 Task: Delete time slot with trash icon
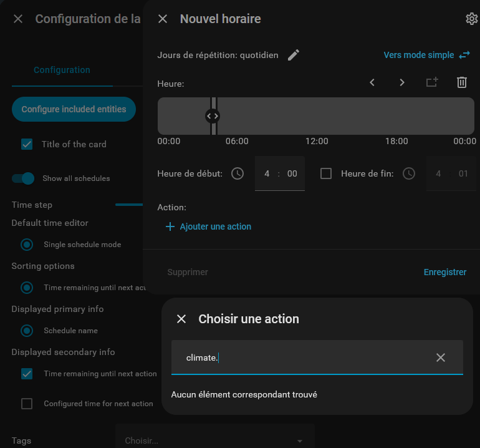coord(462,82)
